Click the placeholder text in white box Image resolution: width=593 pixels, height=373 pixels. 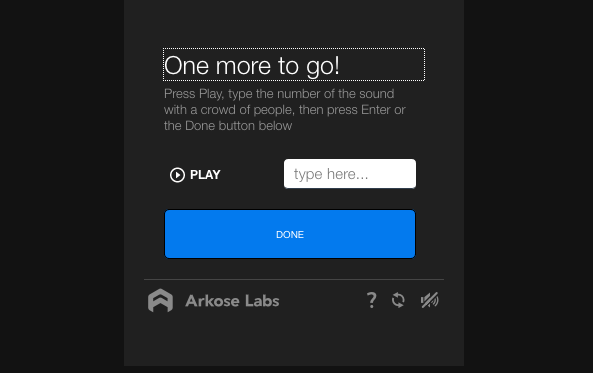pyautogui.click(x=331, y=174)
